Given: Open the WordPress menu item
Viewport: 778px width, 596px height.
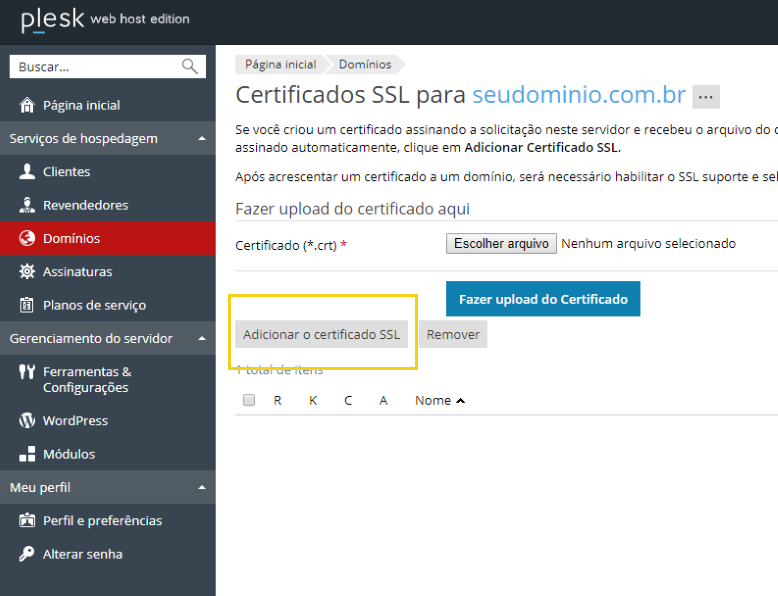Looking at the screenshot, I should pos(108,420).
